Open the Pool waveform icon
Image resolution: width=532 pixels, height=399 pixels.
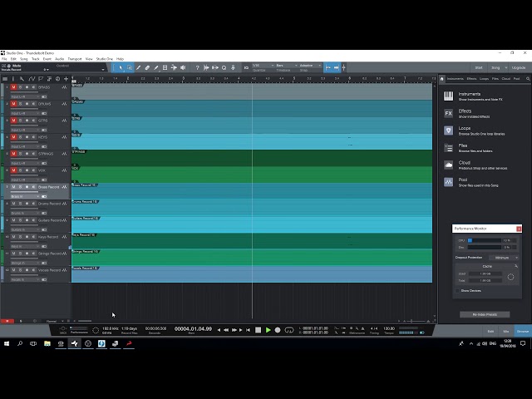tap(449, 181)
